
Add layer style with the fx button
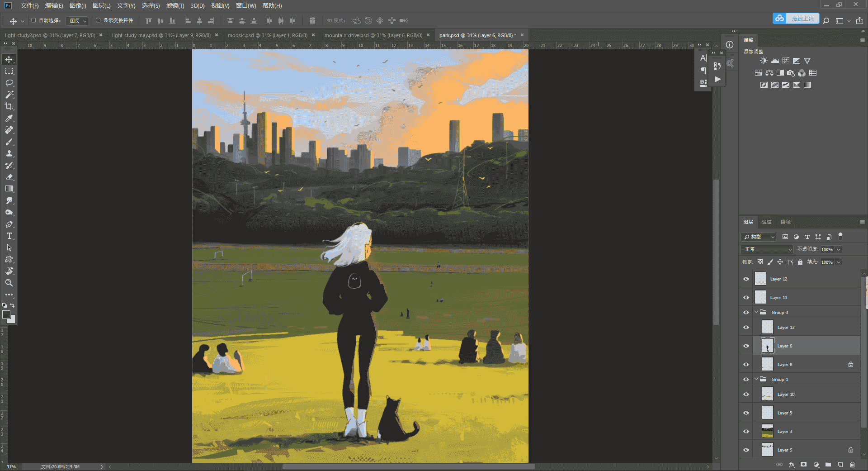coord(792,464)
